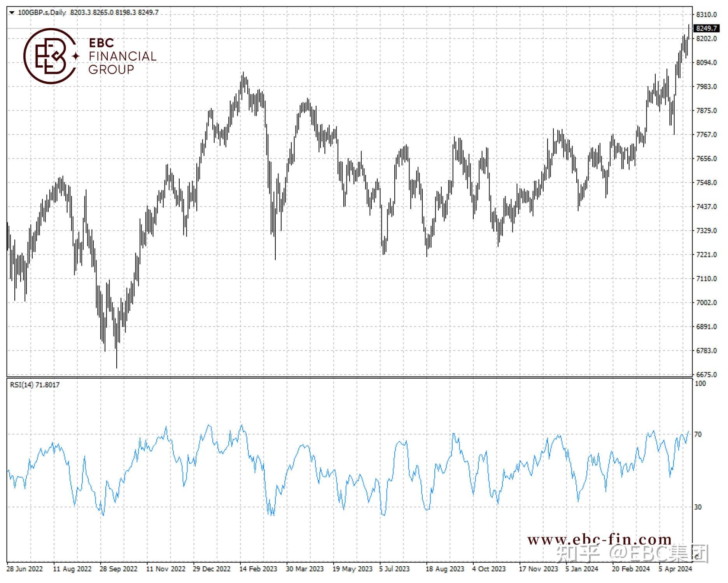Select the 14 Feb 2023 date label
Image resolution: width=728 pixels, height=583 pixels.
click(258, 569)
